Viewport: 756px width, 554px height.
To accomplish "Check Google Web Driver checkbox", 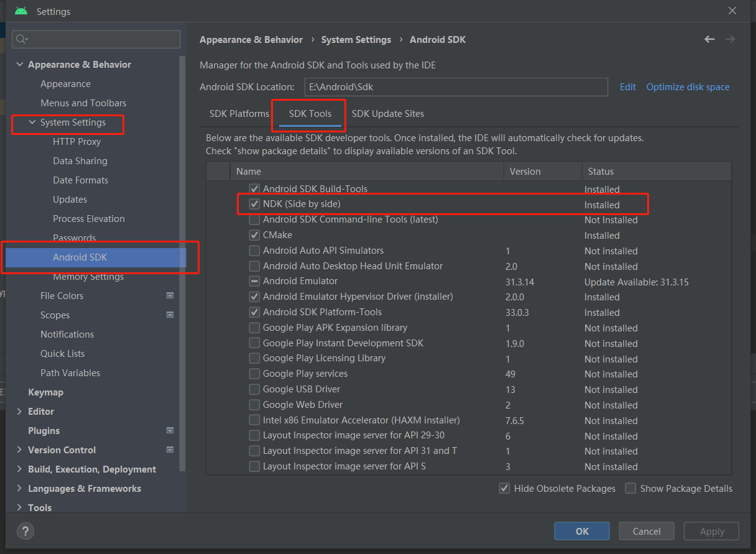I will coord(254,405).
